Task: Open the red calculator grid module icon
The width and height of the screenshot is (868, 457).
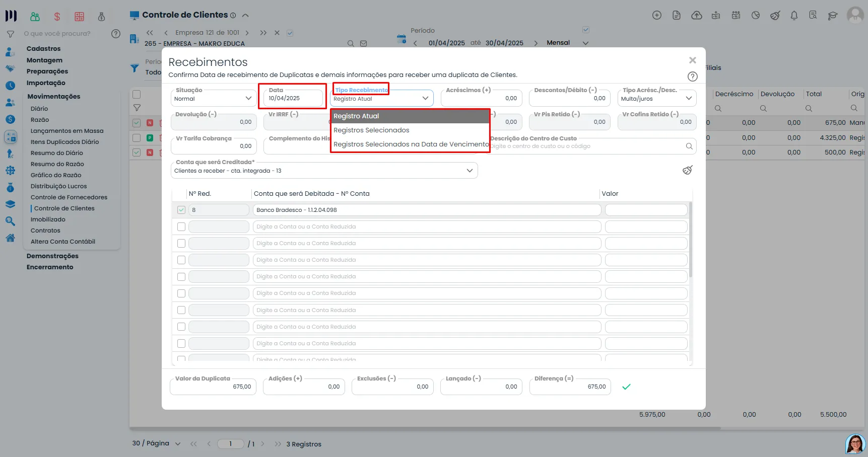Action: [x=79, y=17]
